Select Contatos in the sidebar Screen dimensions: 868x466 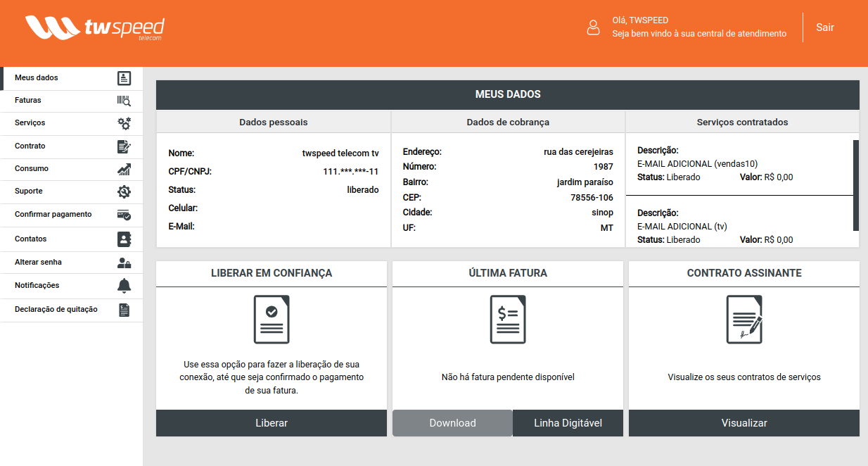click(72, 239)
